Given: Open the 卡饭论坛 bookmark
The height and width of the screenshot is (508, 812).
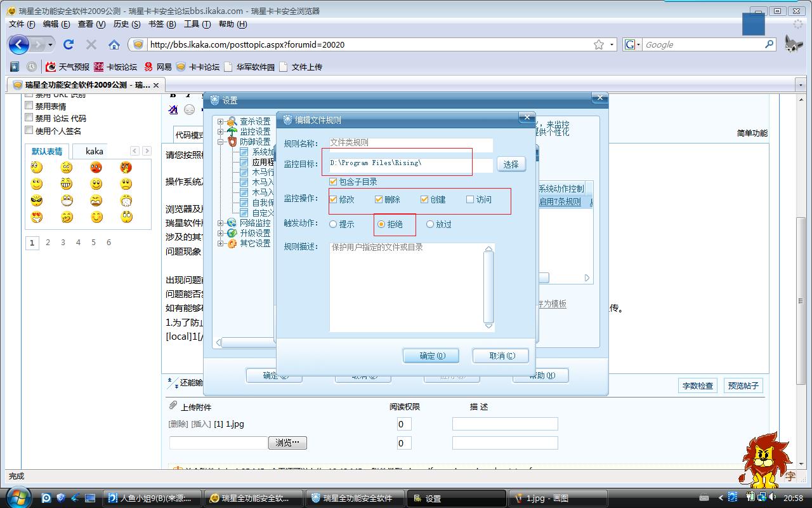Looking at the screenshot, I should click(x=115, y=67).
